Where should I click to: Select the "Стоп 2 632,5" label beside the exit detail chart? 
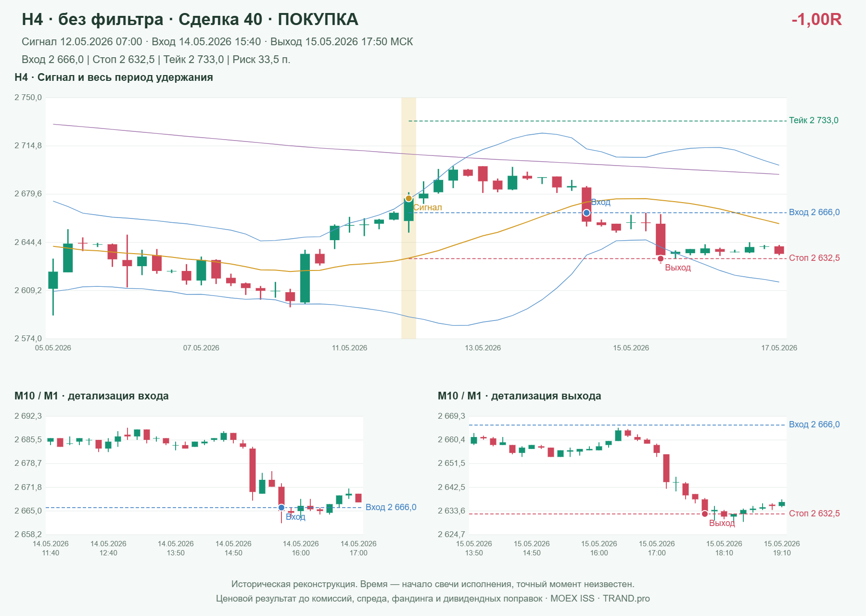click(x=815, y=513)
